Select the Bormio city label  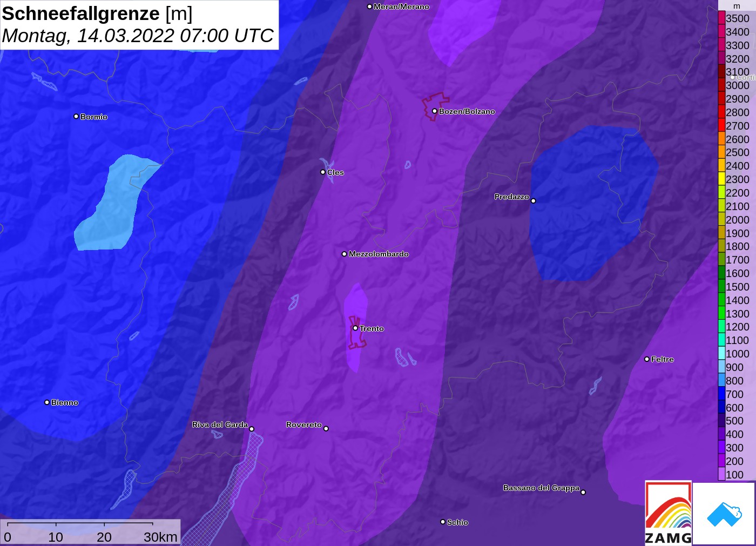[94, 117]
